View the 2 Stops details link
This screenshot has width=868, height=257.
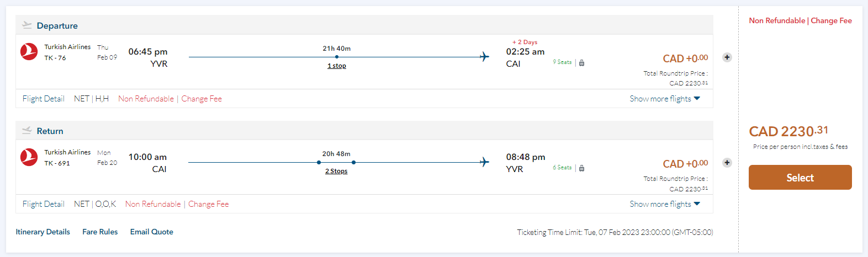pos(336,171)
